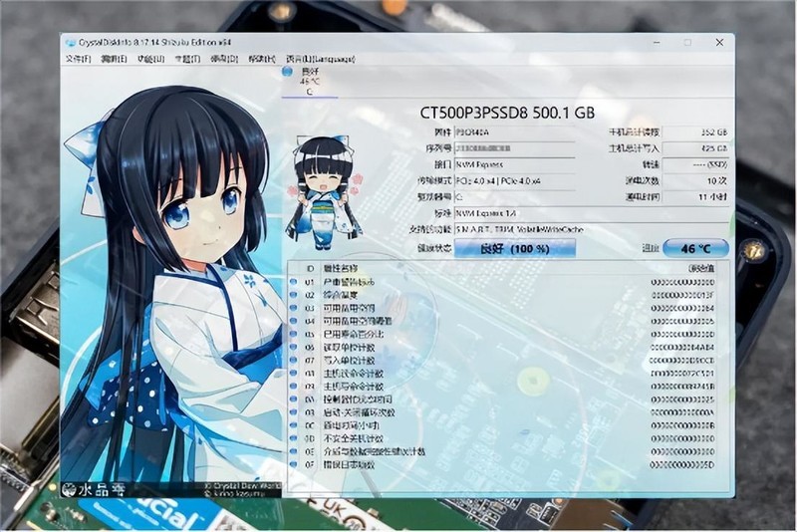Select the 严重警告标志 attribute row
The width and height of the screenshot is (797, 532).
[x=502, y=282]
